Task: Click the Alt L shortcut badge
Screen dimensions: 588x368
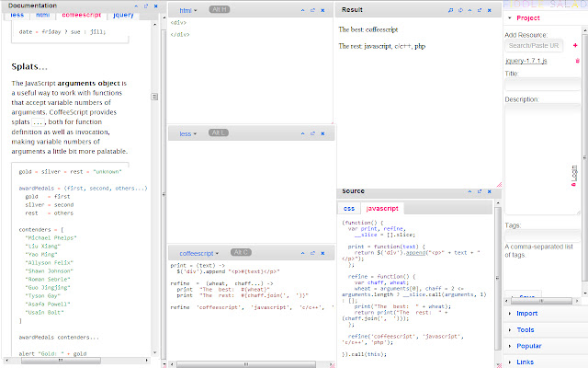Action: click(x=219, y=132)
